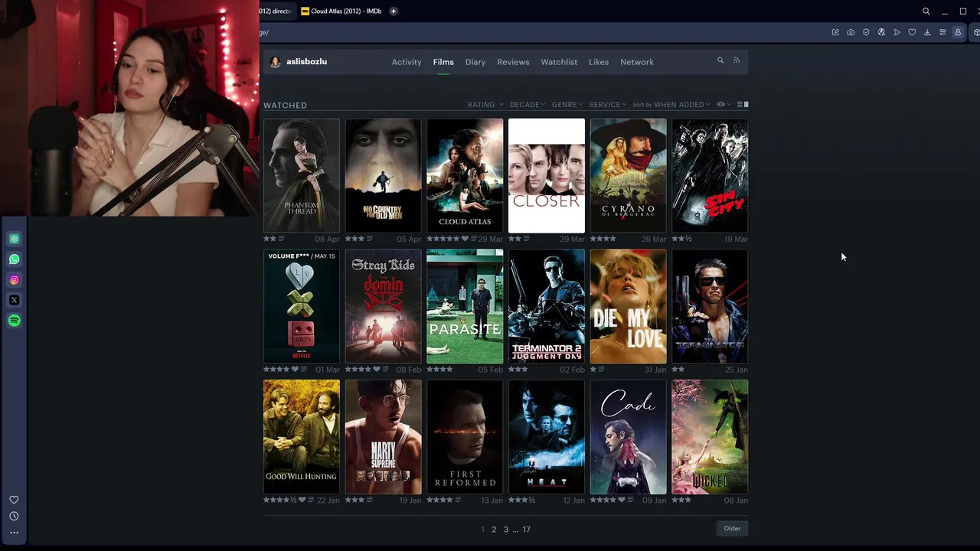This screenshot has height=551, width=980.
Task: Open the Network tab
Action: point(637,62)
